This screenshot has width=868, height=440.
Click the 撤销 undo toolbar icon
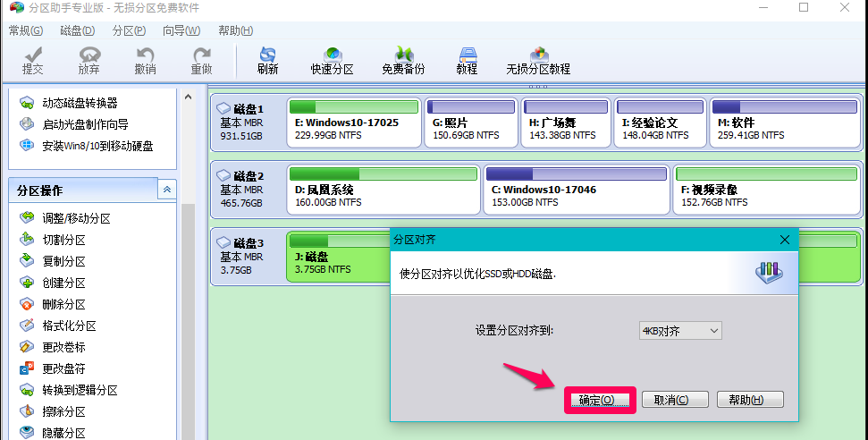pyautogui.click(x=145, y=60)
